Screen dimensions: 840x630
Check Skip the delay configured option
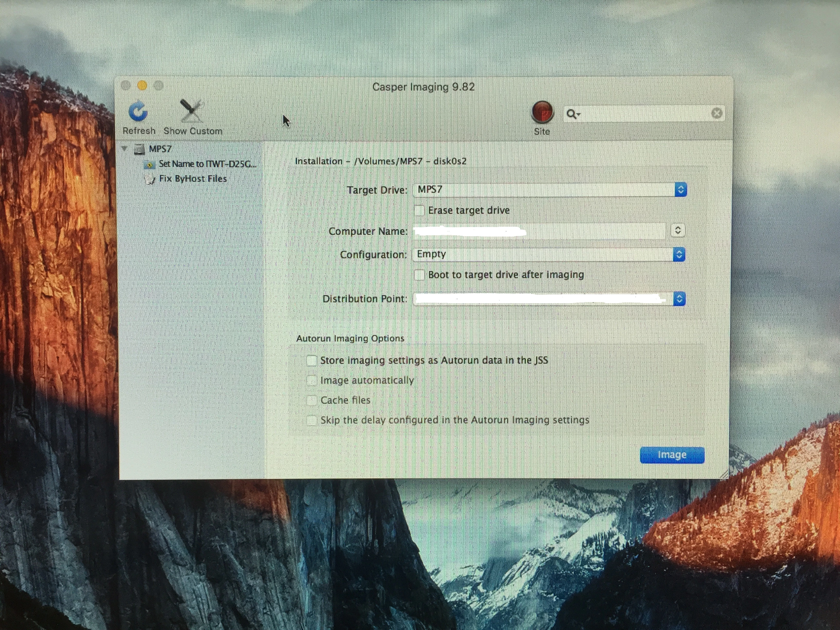pos(311,420)
